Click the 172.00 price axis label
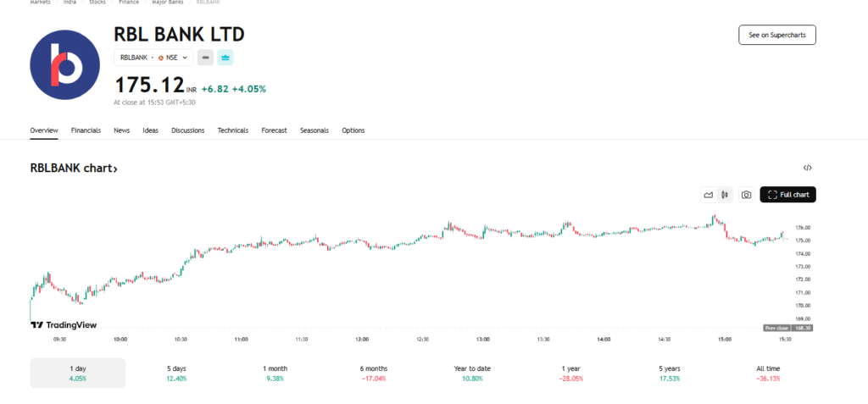868x404 pixels. [803, 279]
